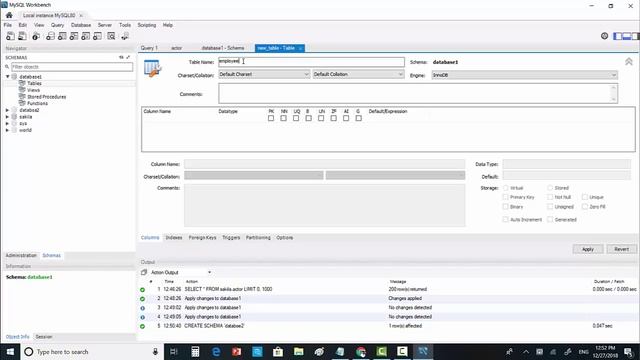Screen dimensions: 640x360
Task: Toggle the left sidebar panel visibility icon
Action: (x=618, y=36)
